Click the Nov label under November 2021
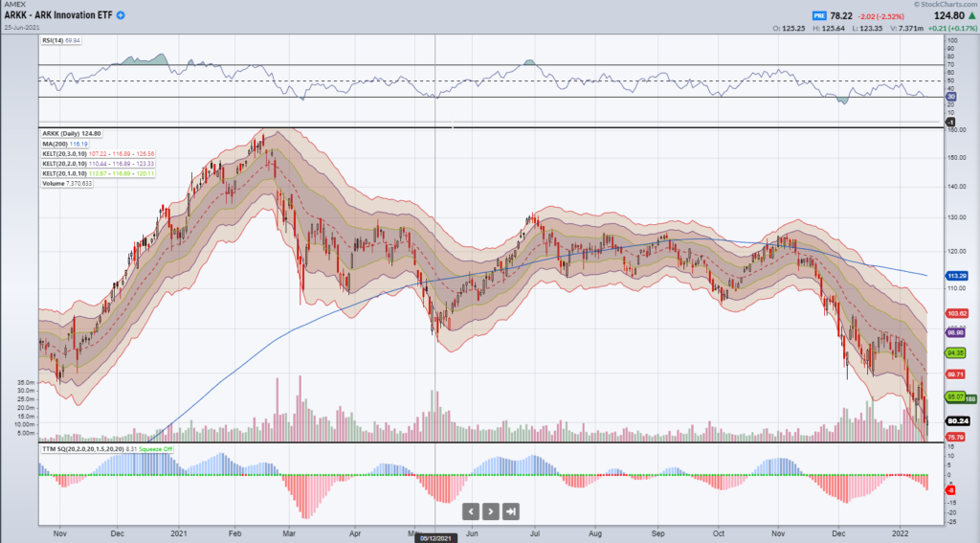Image resolution: width=980 pixels, height=543 pixels. pyautogui.click(x=778, y=533)
